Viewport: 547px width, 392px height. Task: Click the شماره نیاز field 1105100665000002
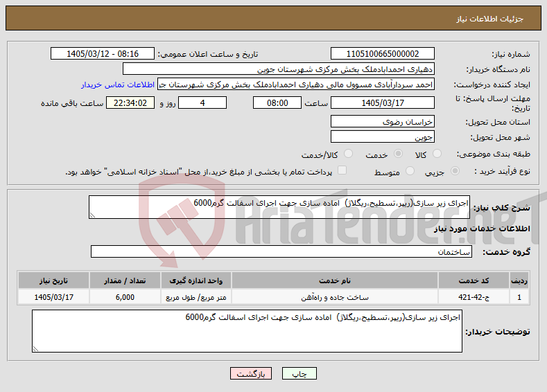pos(382,53)
